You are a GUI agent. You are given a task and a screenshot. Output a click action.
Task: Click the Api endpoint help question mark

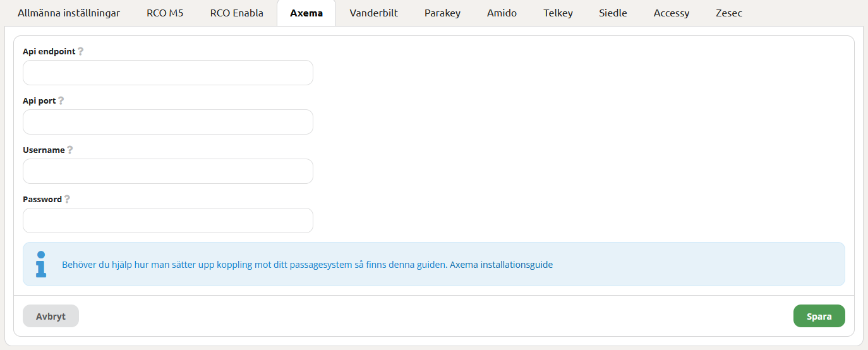click(x=81, y=51)
